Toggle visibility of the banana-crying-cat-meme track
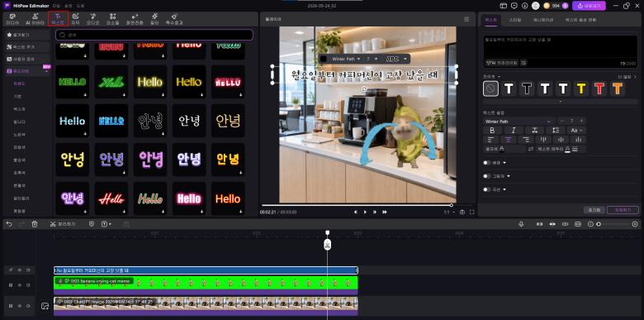Image resolution: width=644 pixels, height=320 pixels. pyautogui.click(x=19, y=284)
